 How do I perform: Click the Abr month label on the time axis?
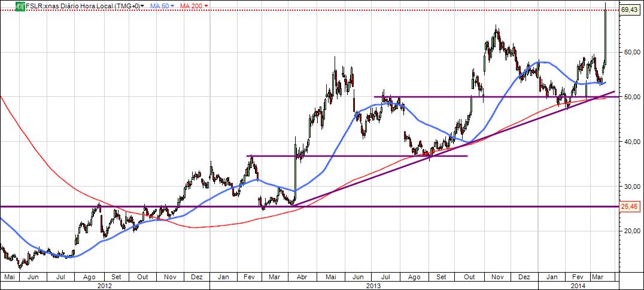302,277
